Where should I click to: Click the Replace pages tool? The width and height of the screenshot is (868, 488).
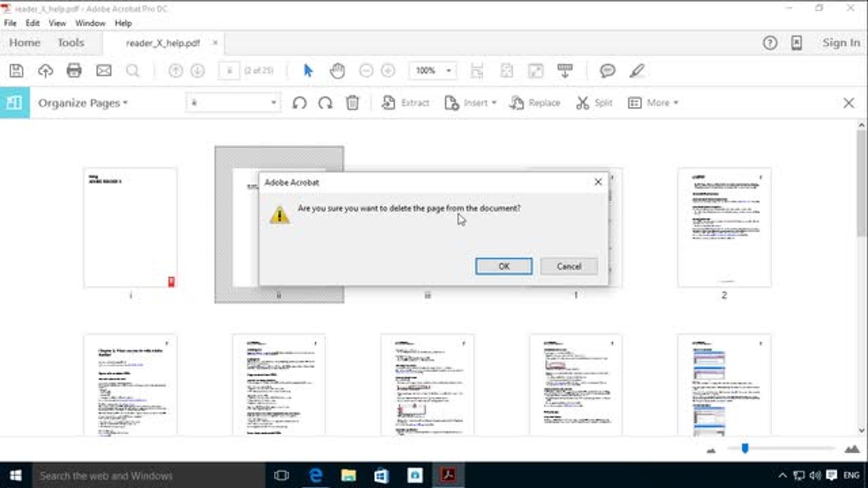(x=535, y=103)
